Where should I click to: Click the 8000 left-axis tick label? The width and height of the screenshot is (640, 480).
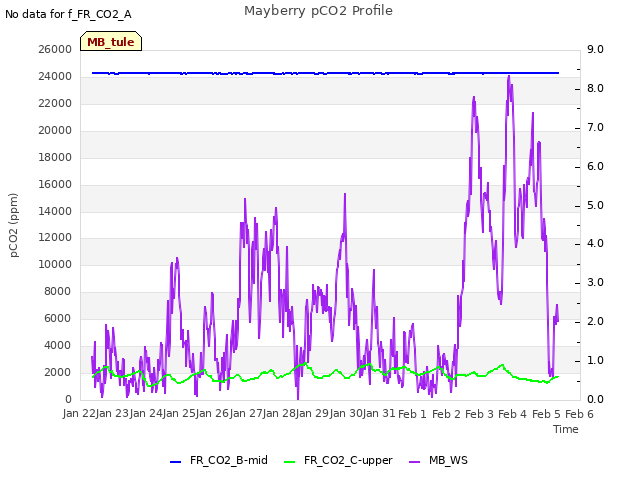tap(58, 291)
